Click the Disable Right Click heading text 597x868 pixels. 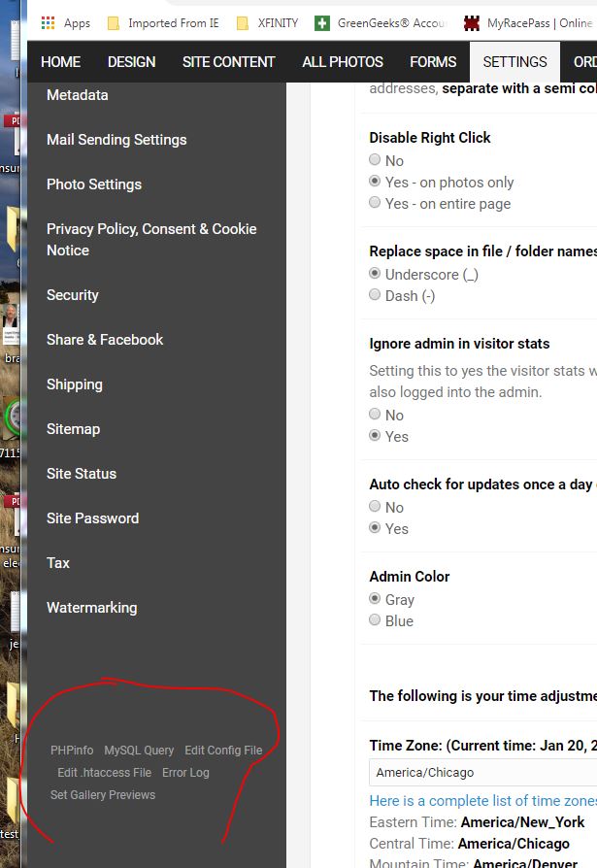(430, 137)
